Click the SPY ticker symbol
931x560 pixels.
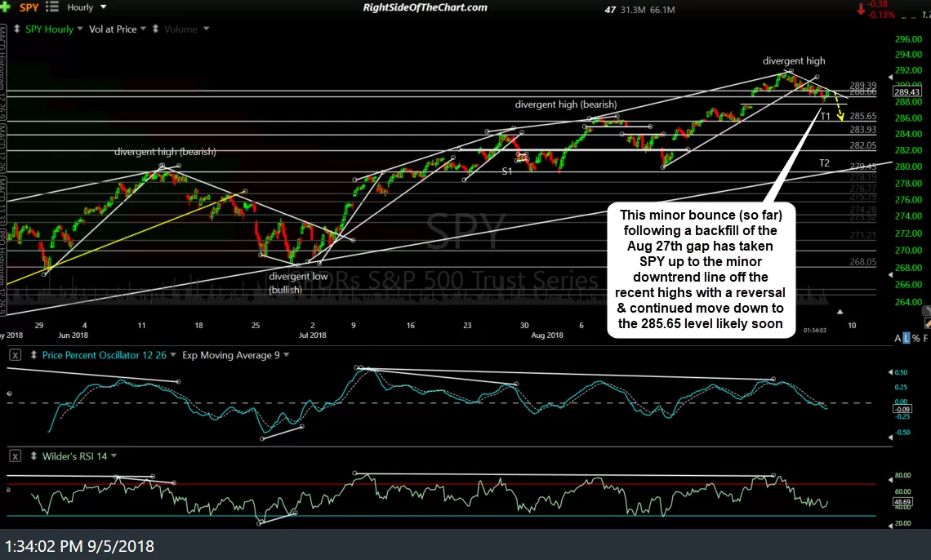(x=29, y=7)
